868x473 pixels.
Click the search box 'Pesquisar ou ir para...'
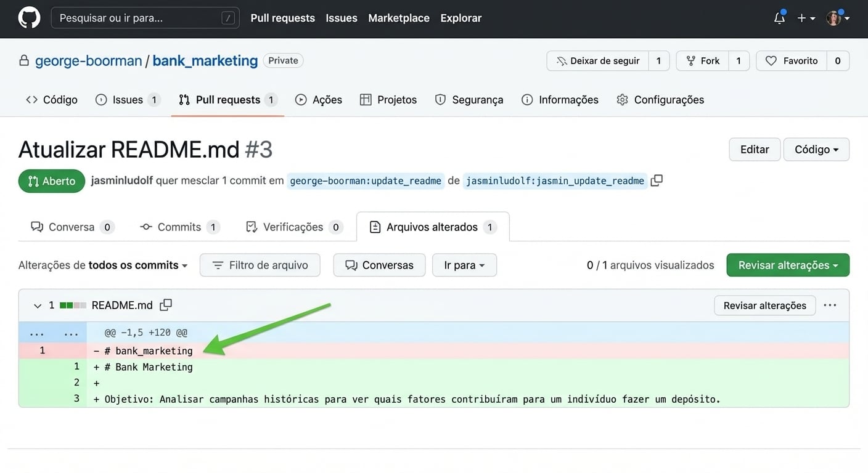coord(145,18)
